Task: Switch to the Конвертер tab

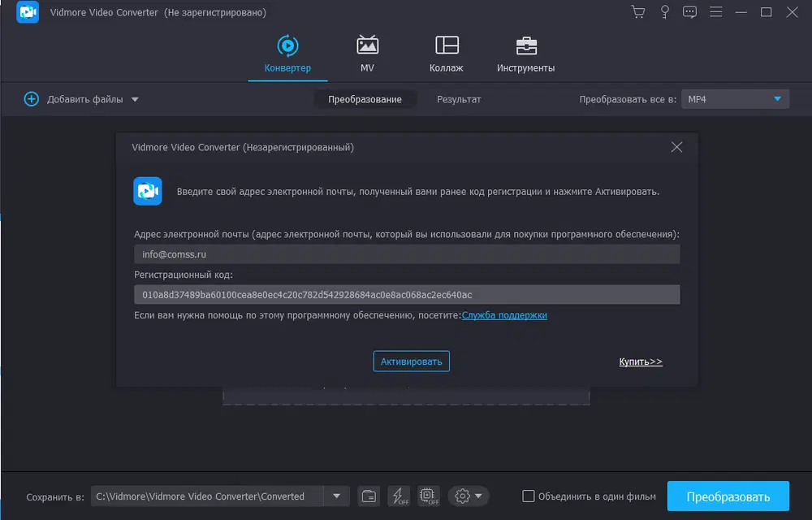Action: (x=287, y=54)
